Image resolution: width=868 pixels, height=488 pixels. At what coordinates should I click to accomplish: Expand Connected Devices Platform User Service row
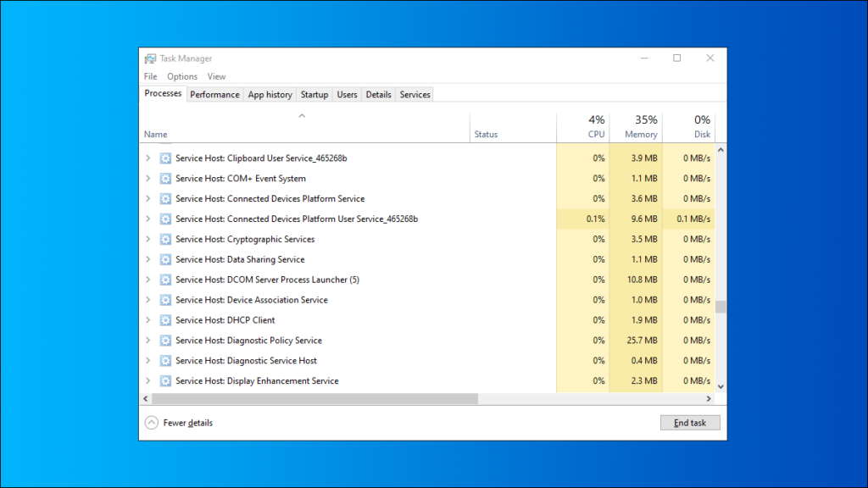(x=147, y=219)
